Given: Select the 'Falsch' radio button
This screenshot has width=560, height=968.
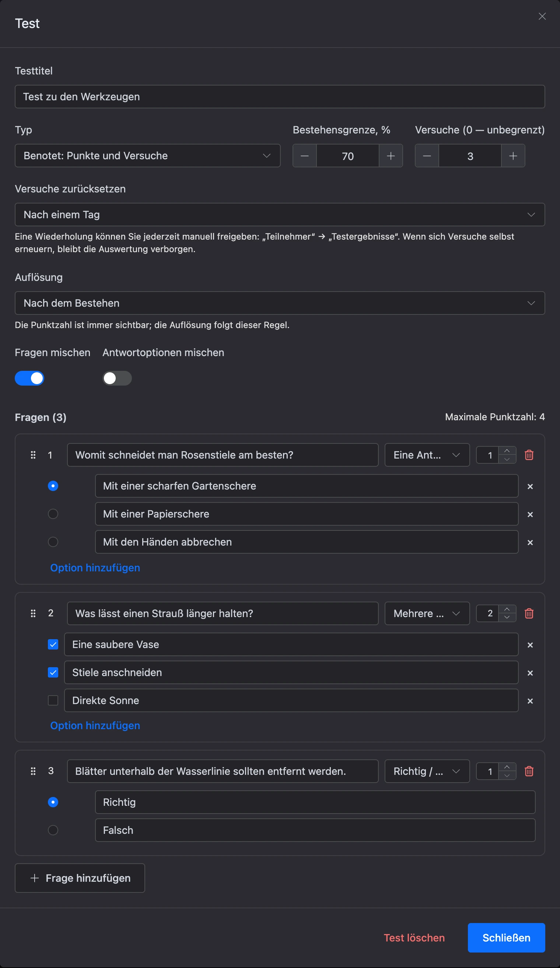Looking at the screenshot, I should point(53,830).
